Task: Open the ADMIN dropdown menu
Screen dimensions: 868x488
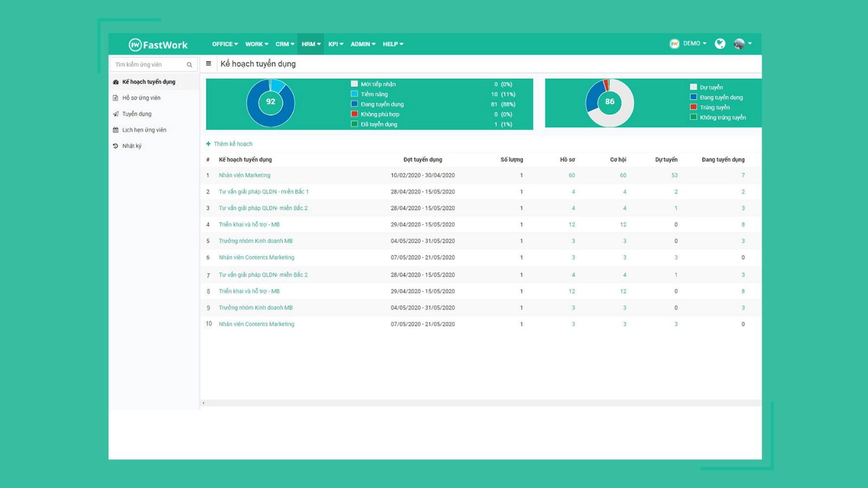Action: tap(363, 44)
